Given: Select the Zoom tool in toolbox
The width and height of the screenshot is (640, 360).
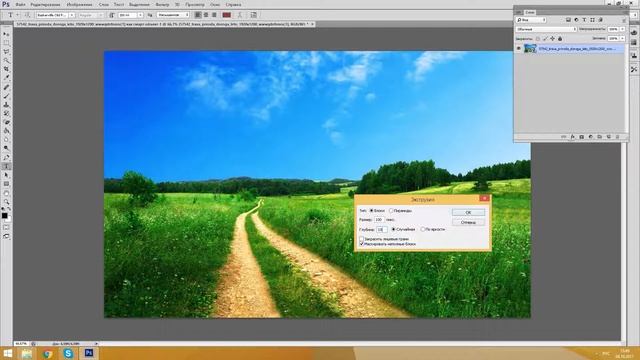Looking at the screenshot, I should click(6, 202).
